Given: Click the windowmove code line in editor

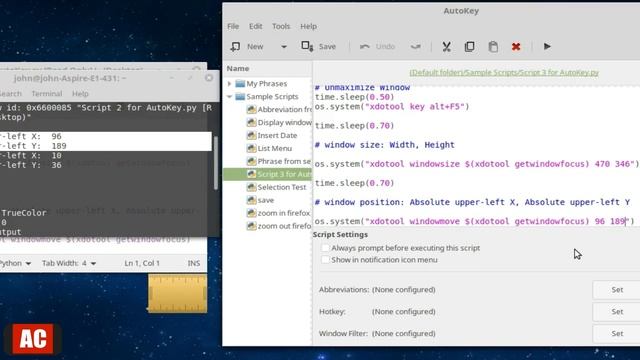Looking at the screenshot, I should 474,221.
